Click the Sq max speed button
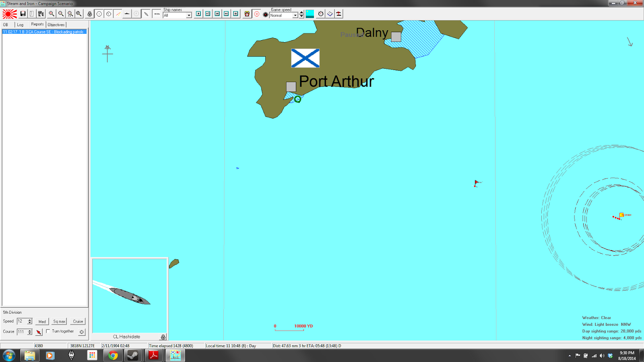 (x=59, y=321)
